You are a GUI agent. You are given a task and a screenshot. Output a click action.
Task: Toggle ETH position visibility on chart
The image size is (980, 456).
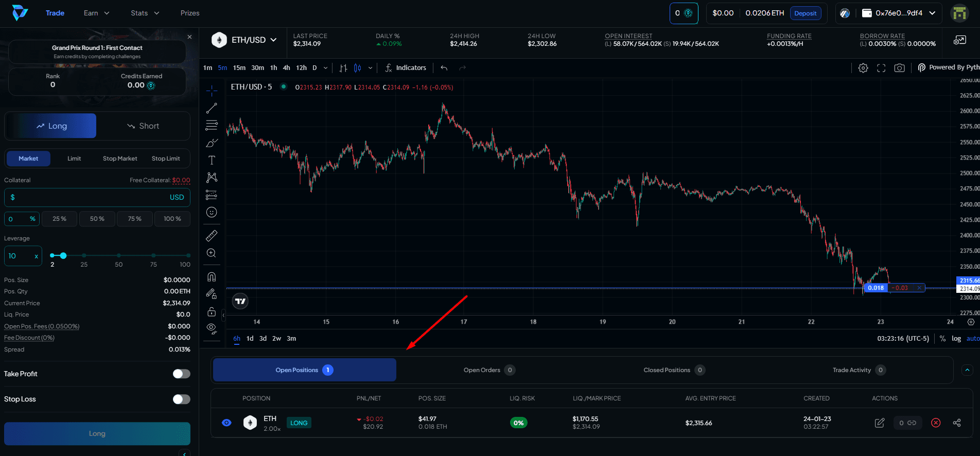point(226,423)
